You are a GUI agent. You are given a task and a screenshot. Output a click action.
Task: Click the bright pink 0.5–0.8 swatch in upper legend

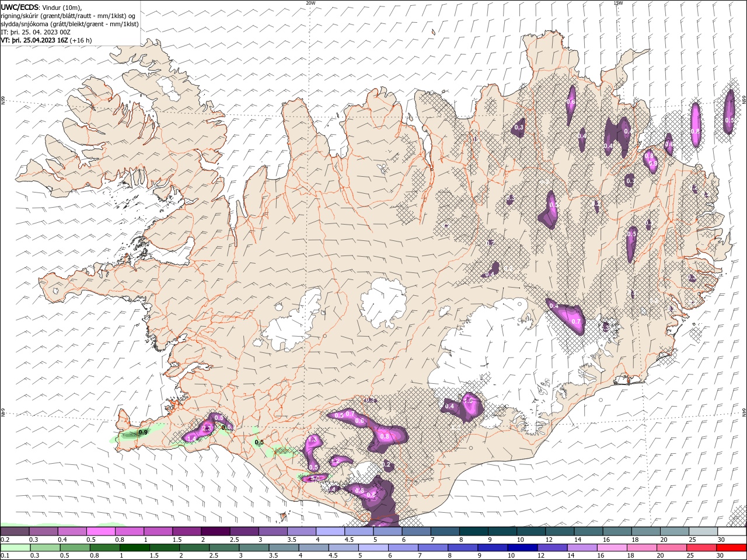point(100,531)
